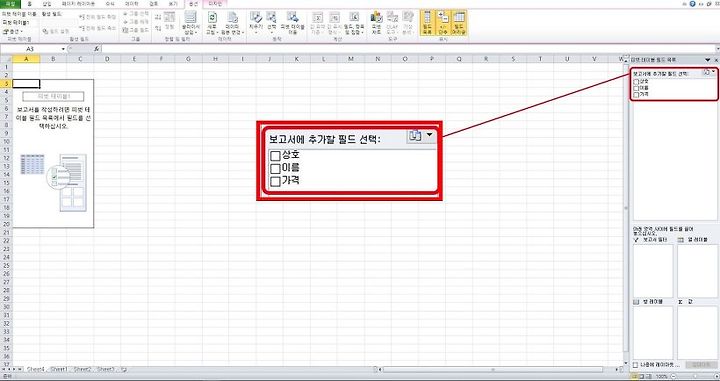Click the Help question mark icon
The height and width of the screenshot is (381, 720).
692,3
